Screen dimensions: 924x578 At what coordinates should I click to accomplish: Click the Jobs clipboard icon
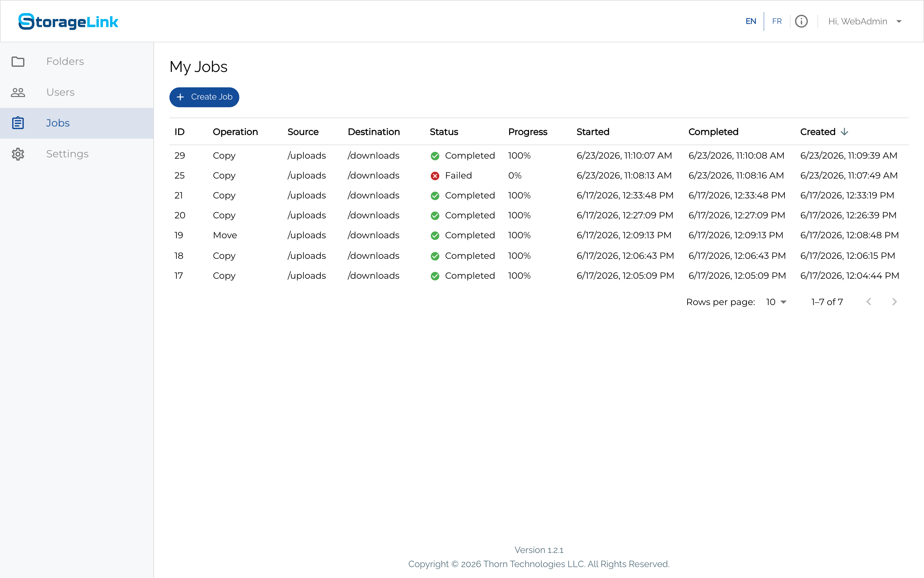pyautogui.click(x=18, y=123)
